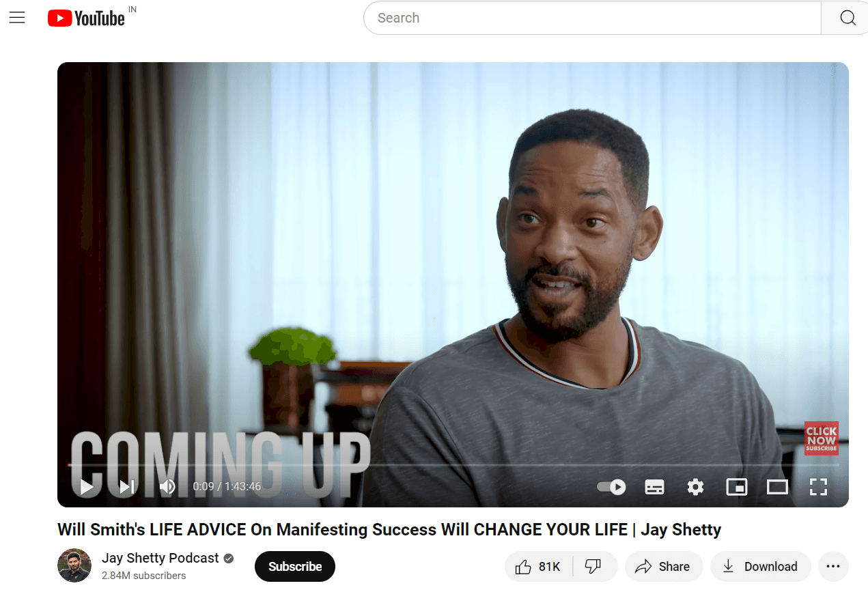Play the video
This screenshot has width=868, height=590.
87,487
